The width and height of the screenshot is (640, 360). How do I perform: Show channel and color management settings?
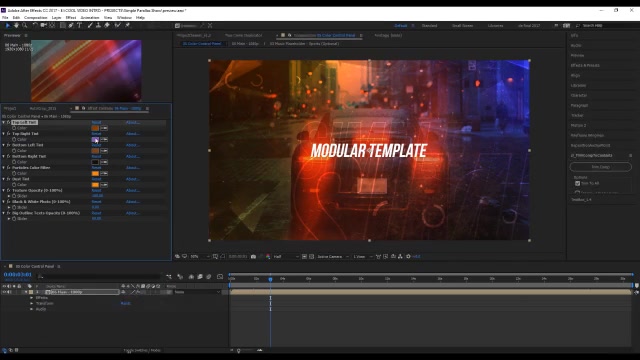pos(268,257)
